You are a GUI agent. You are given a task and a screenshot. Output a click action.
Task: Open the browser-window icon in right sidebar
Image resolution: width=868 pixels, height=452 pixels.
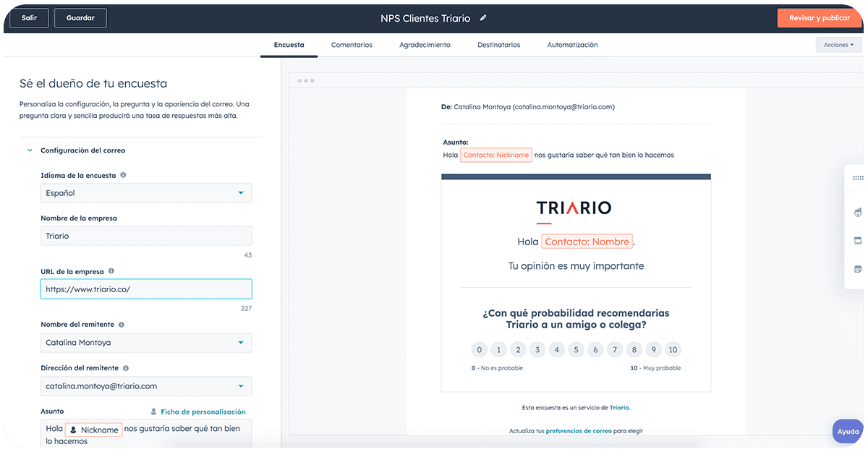pyautogui.click(x=858, y=240)
